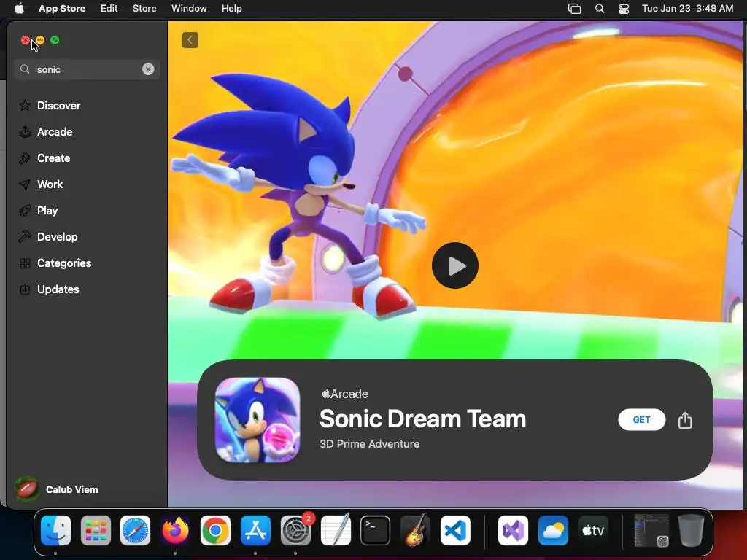
Task: Open the Window menu
Action: (x=189, y=8)
